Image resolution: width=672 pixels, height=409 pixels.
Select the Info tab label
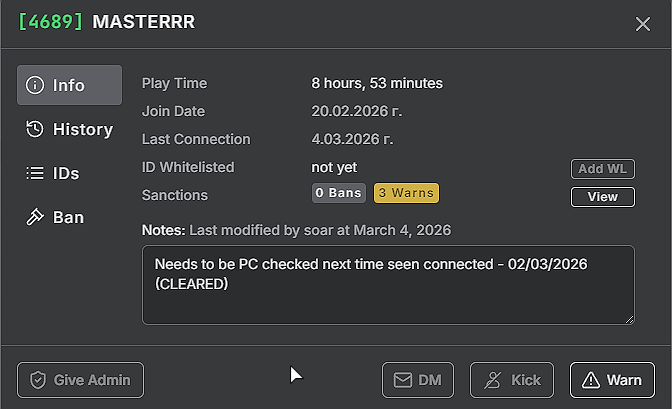point(69,85)
